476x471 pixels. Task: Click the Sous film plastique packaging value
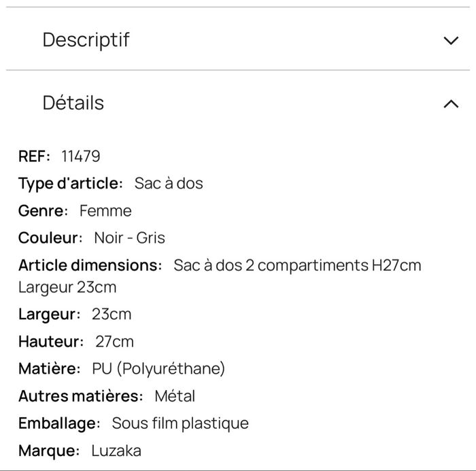[180, 423]
